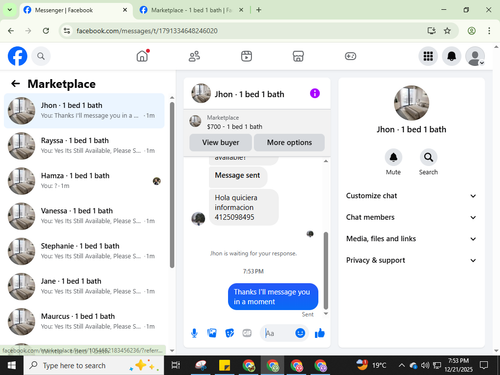Click chat messages scrollbar
This screenshot has height=375, width=500.
pos(326,270)
